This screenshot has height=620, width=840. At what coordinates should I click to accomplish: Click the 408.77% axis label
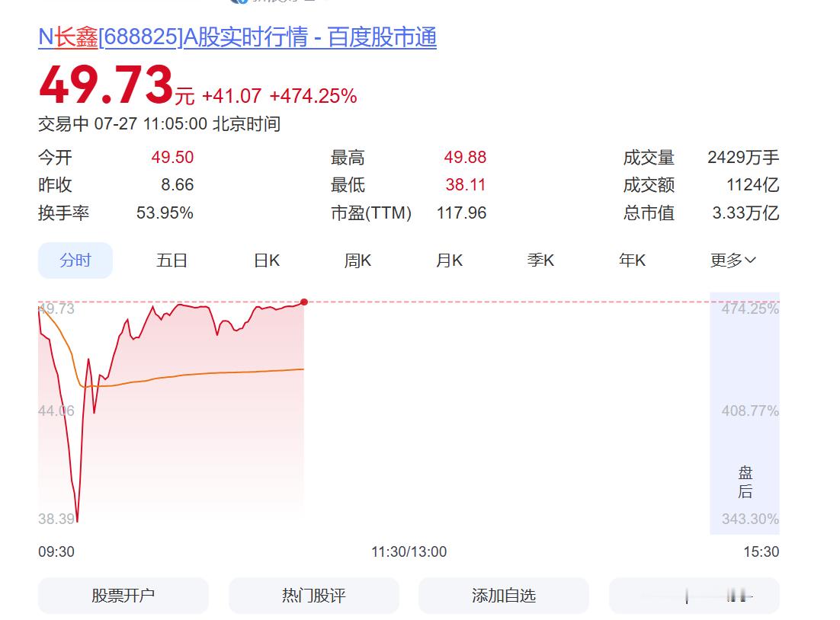click(750, 411)
